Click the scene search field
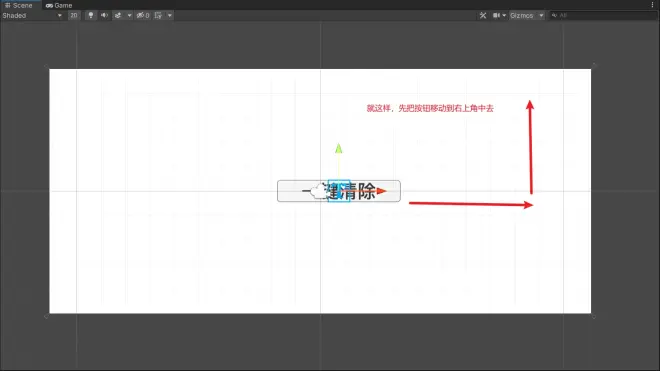 coord(604,16)
